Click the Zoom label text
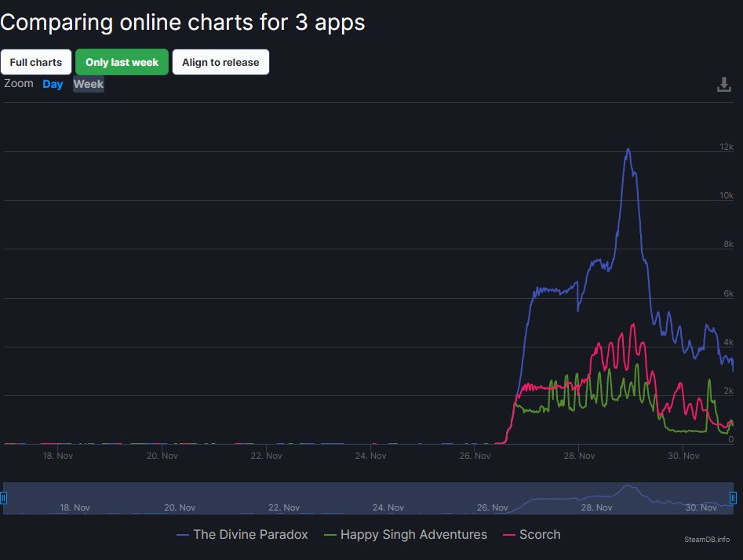 pyautogui.click(x=19, y=83)
